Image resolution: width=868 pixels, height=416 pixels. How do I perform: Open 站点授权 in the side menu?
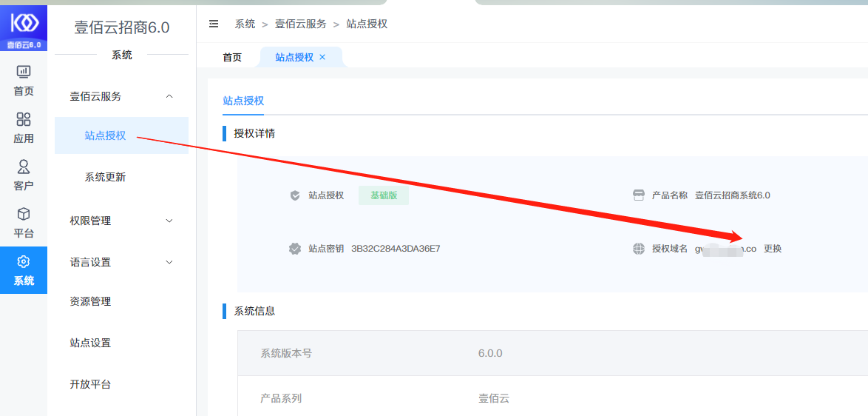click(122, 135)
